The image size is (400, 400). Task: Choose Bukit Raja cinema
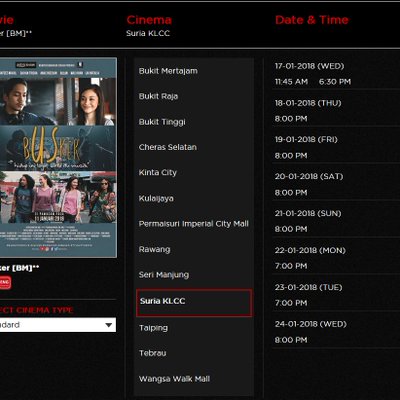[158, 96]
